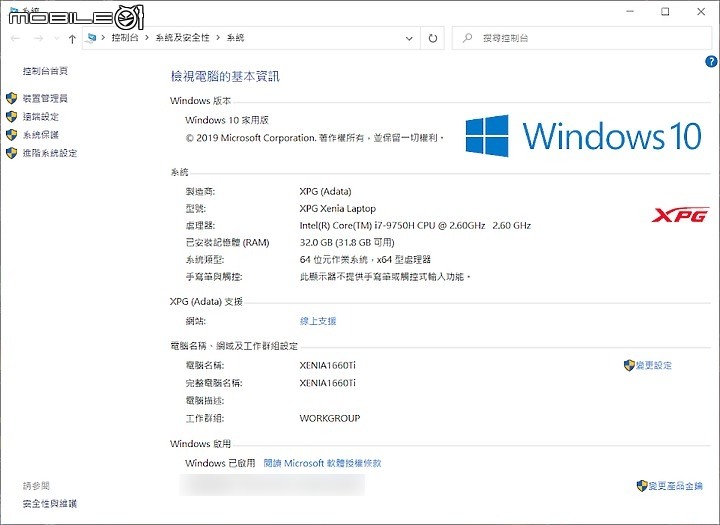
Task: Open the 線上支援 website link
Action: [x=318, y=321]
